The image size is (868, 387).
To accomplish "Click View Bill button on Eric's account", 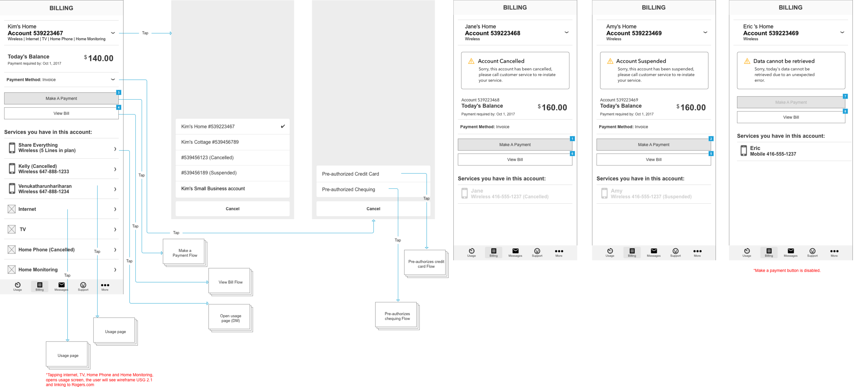I will [x=791, y=117].
